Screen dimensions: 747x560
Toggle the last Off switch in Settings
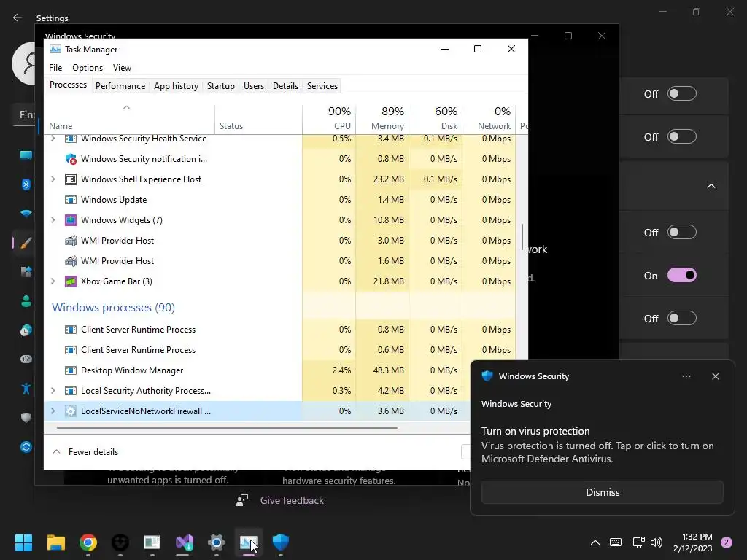[x=682, y=318]
